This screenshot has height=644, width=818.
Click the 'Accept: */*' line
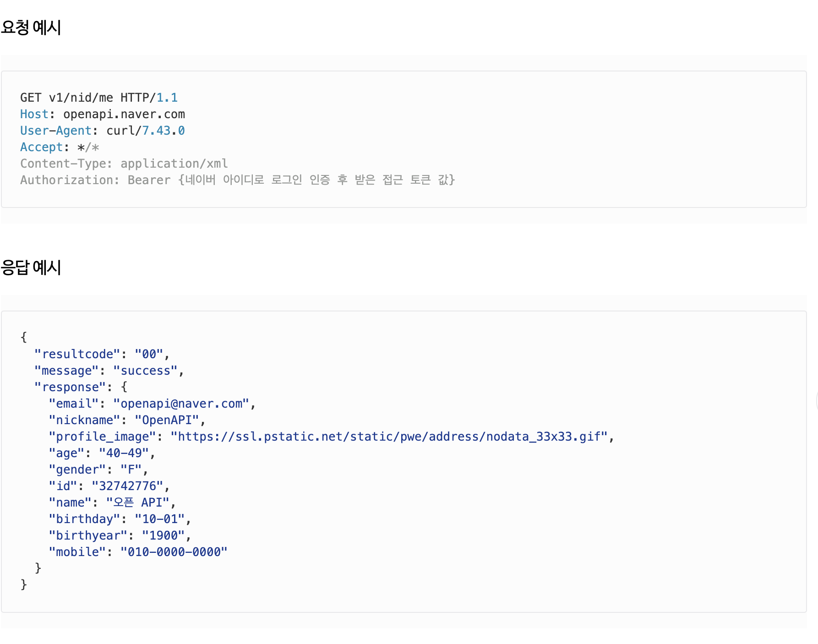click(60, 147)
